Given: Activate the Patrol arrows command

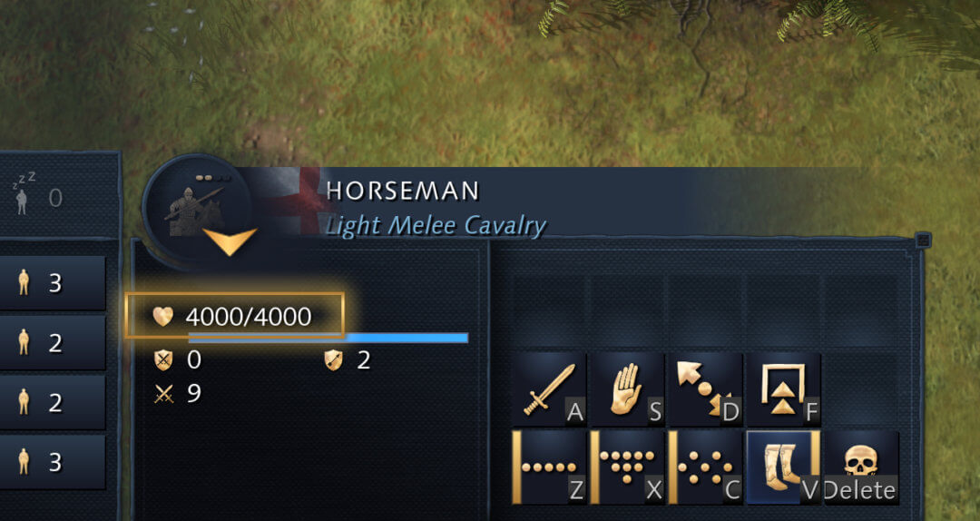Looking at the screenshot, I should [x=705, y=389].
